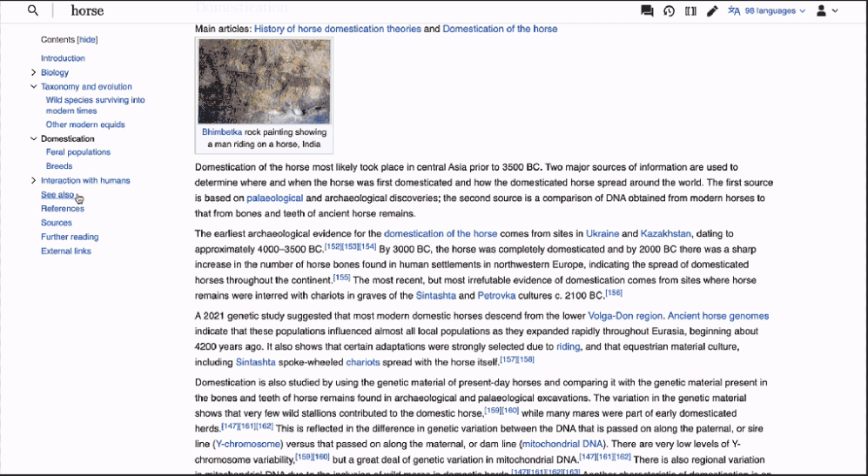Screen dimensions: 868x476
Task: Hide the Contents sidebar
Action: coord(87,40)
